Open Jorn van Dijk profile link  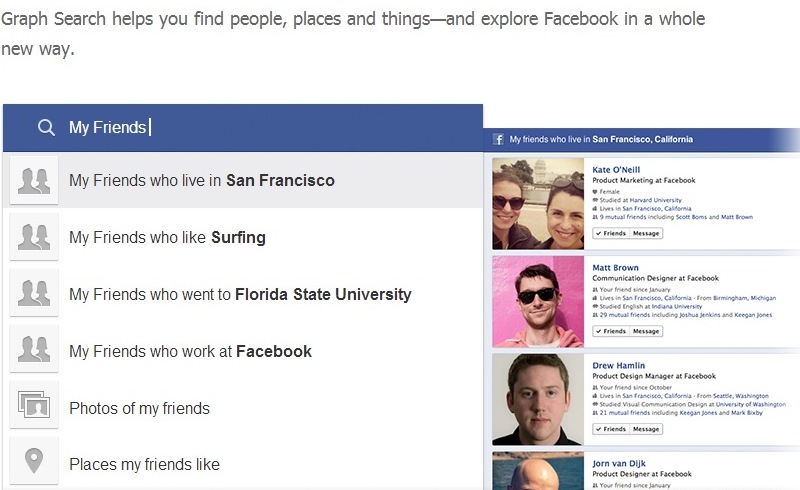tap(619, 463)
